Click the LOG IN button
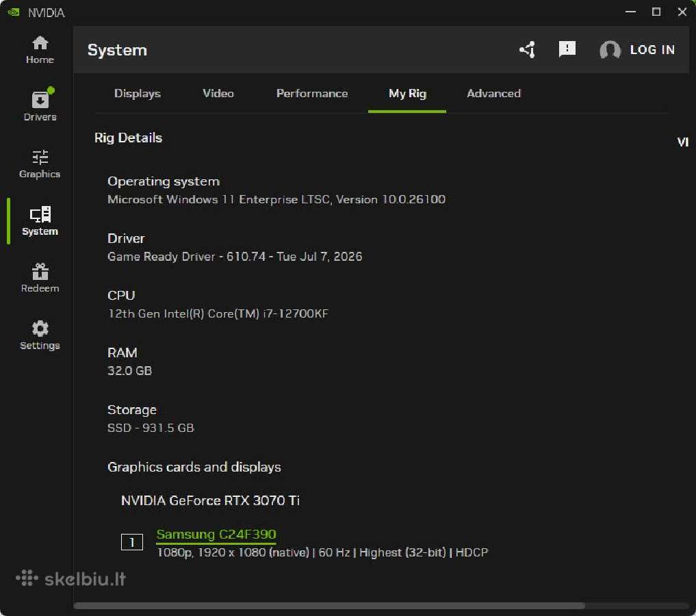Viewport: 696px width, 616px height. [652, 50]
